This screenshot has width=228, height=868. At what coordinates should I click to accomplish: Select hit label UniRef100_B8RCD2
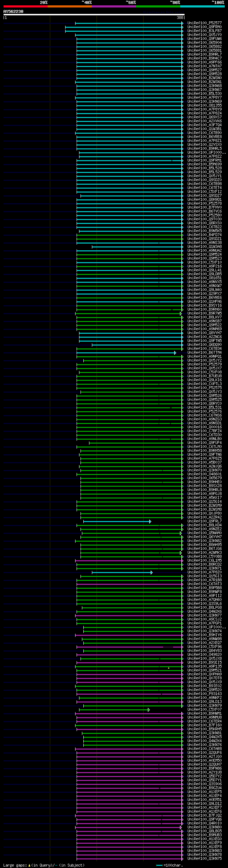pos(204,565)
